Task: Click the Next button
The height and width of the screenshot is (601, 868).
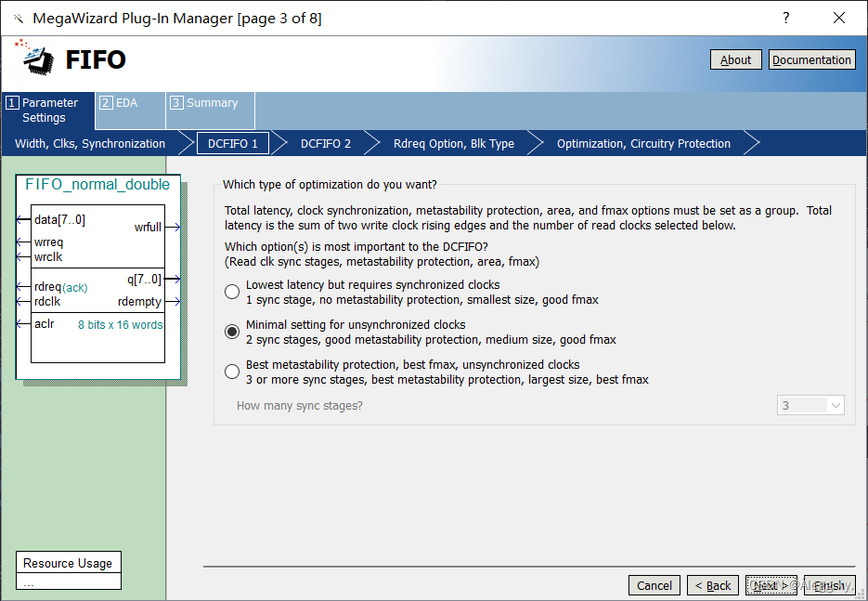Action: (x=771, y=585)
